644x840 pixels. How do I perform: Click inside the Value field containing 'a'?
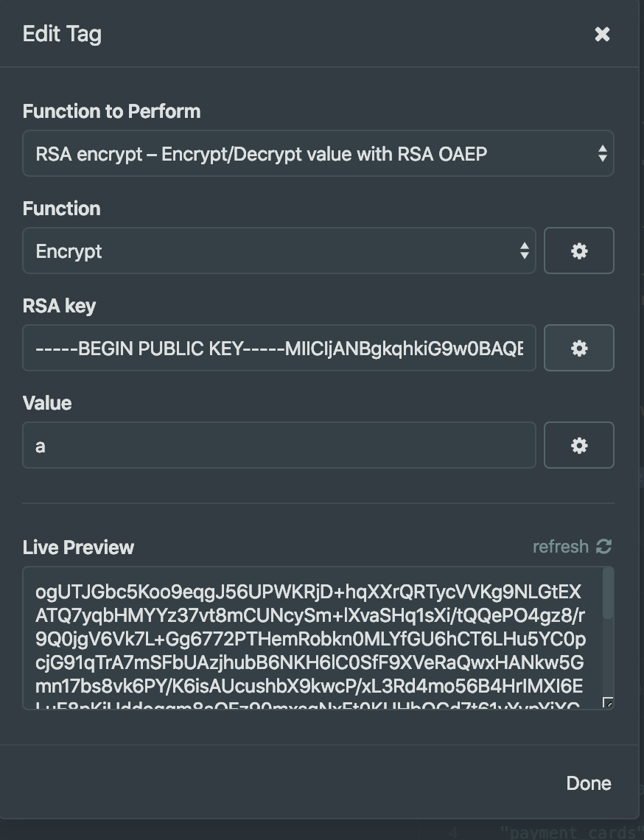pos(280,445)
